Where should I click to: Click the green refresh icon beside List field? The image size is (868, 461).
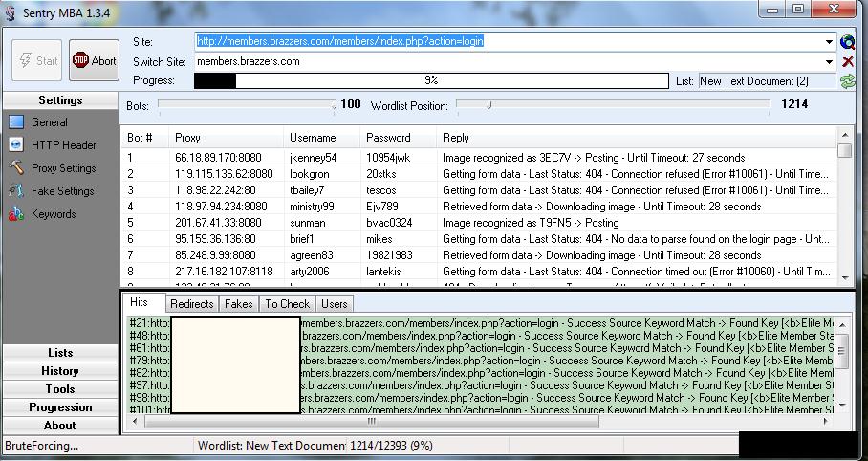(x=848, y=81)
